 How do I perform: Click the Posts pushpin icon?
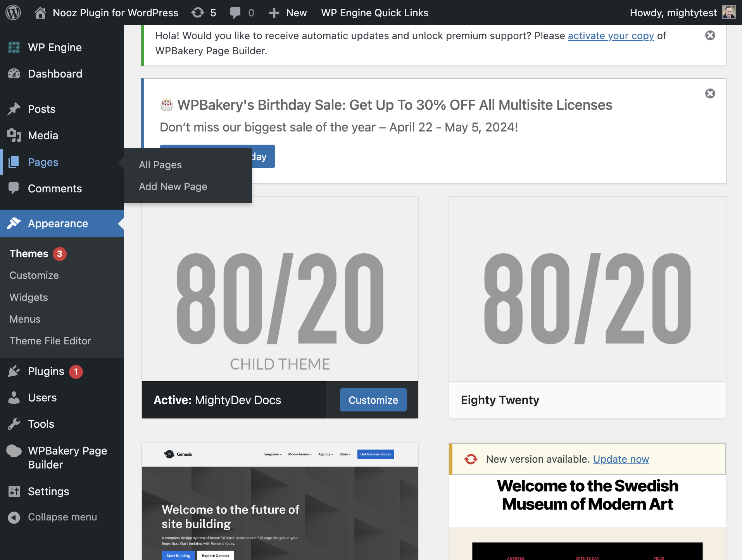tap(14, 109)
